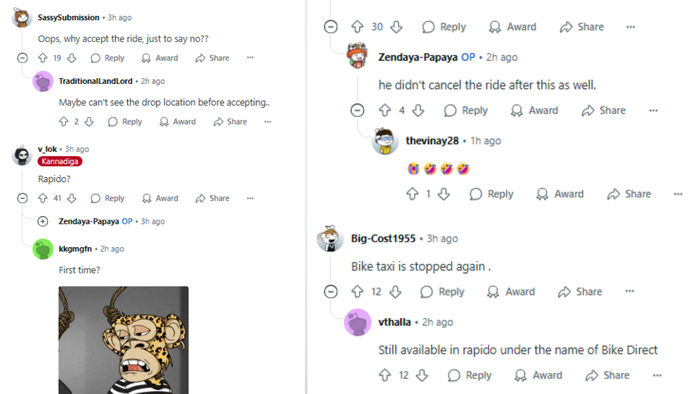The width and height of the screenshot is (700, 394).
Task: Reply to vthalla's comment
Action: (470, 375)
